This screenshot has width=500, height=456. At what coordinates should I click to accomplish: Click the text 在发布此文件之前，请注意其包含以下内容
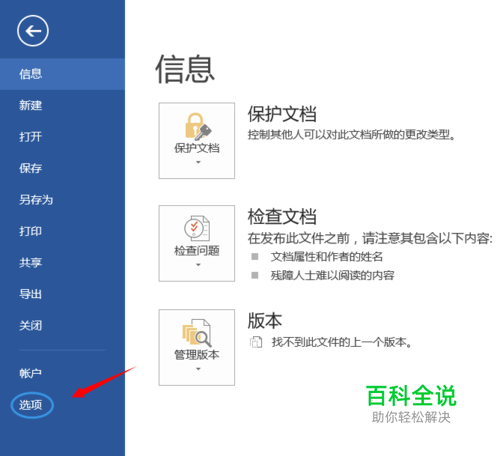[370, 238]
